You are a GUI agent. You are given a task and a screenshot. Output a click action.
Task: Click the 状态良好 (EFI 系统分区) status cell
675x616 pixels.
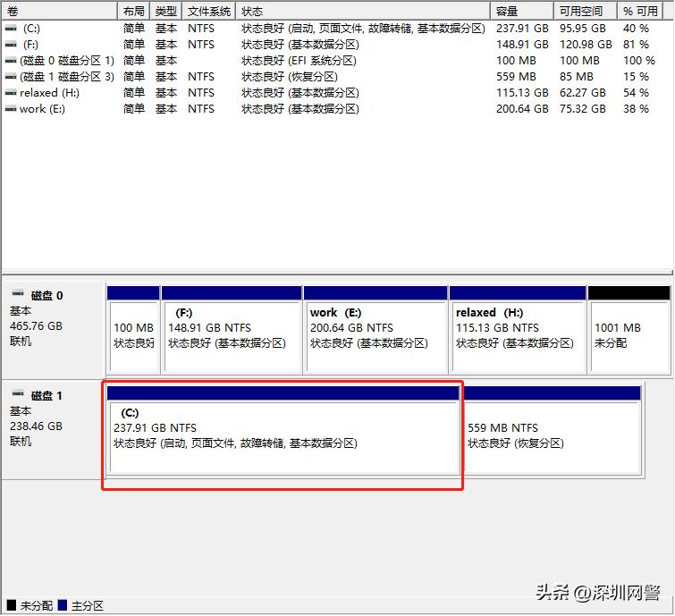(299, 61)
